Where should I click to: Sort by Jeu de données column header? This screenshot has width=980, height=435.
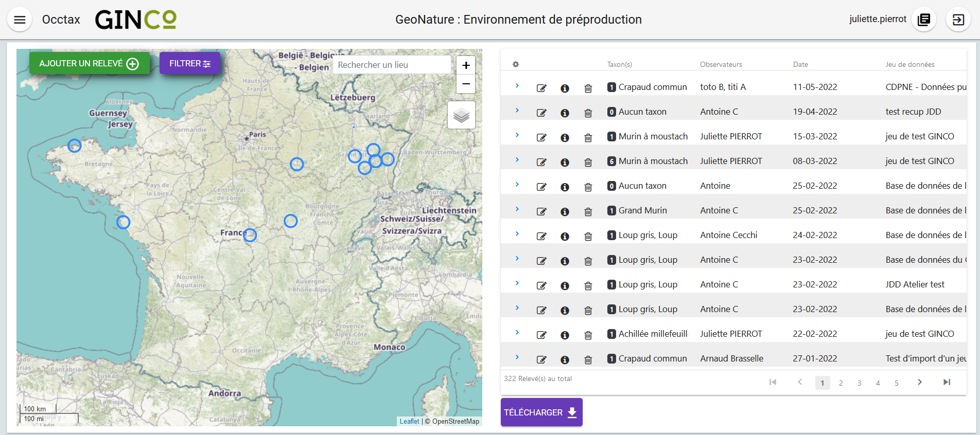click(910, 65)
